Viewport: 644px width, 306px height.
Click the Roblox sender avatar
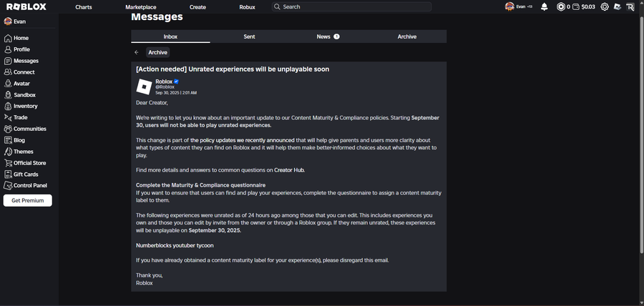point(144,87)
